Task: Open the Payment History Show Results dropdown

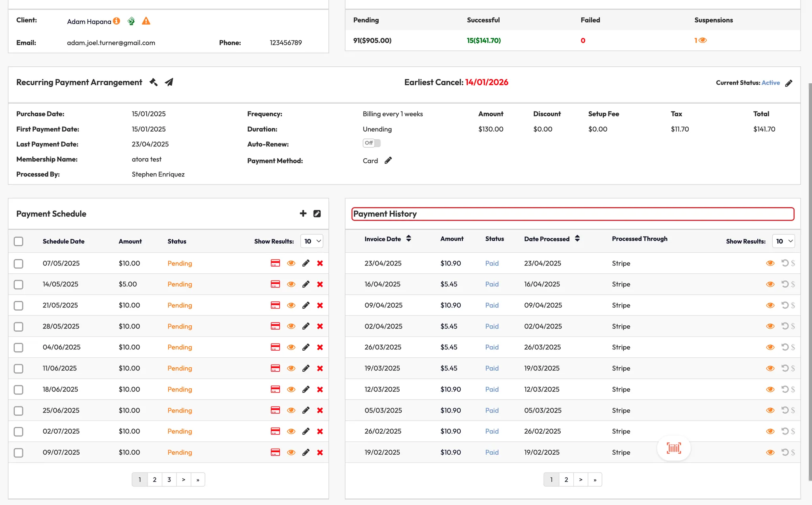Action: [783, 241]
